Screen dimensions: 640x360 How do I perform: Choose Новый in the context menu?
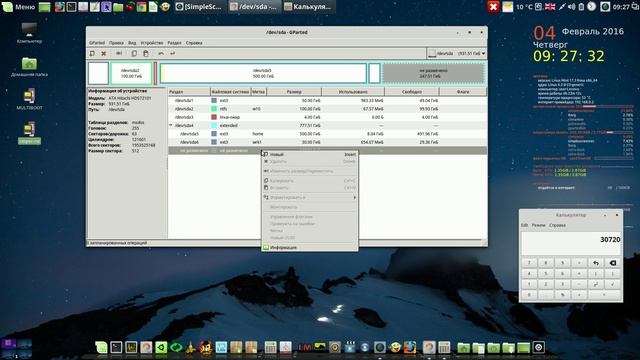[310, 154]
